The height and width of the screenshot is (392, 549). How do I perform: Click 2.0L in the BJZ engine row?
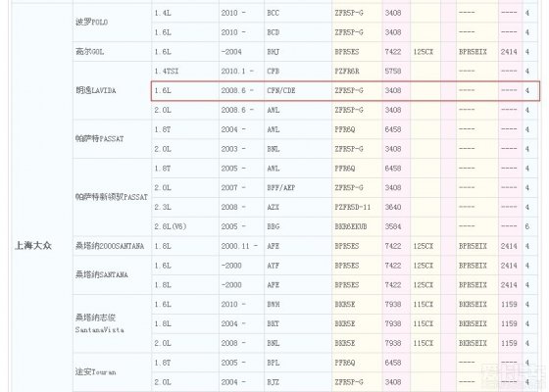click(163, 382)
